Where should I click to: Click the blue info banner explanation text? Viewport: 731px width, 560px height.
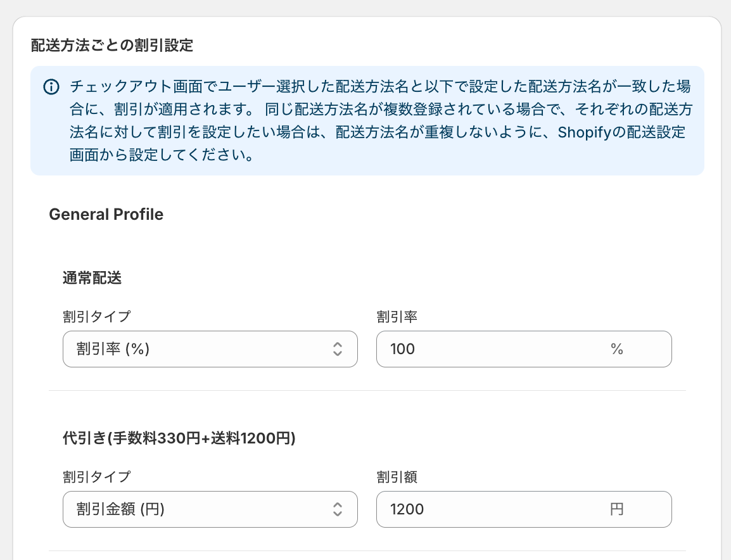[380, 120]
